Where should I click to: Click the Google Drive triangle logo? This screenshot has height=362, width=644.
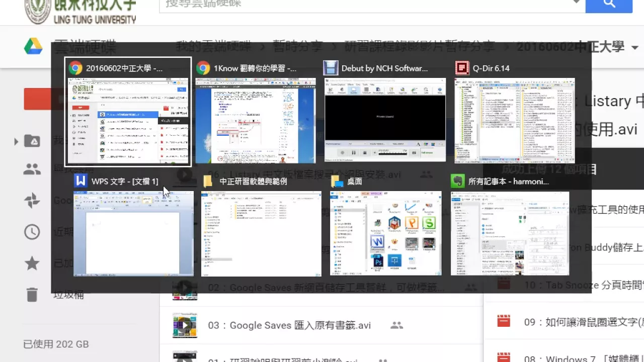click(x=33, y=47)
